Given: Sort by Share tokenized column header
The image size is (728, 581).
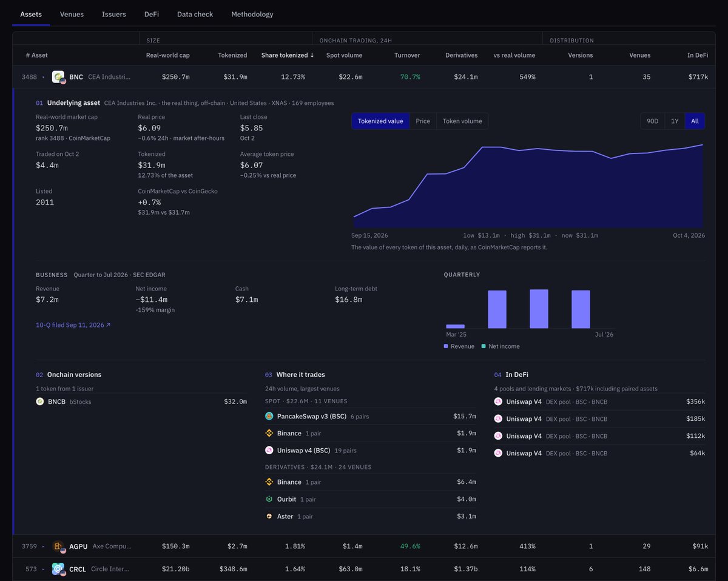Looking at the screenshot, I should pyautogui.click(x=288, y=55).
